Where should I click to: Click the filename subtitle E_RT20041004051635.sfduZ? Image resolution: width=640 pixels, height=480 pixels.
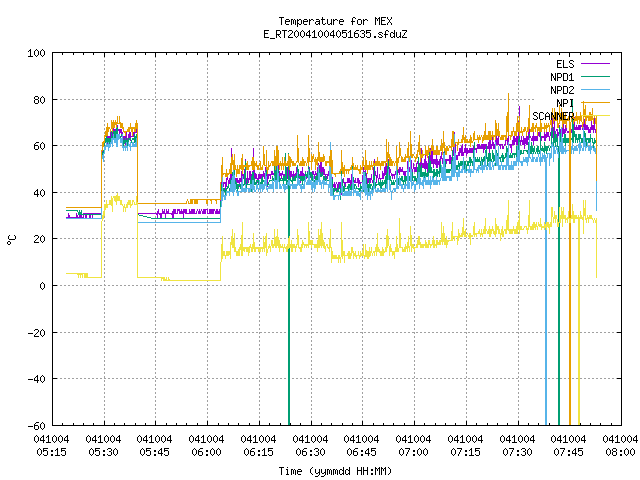pyautogui.click(x=336, y=34)
